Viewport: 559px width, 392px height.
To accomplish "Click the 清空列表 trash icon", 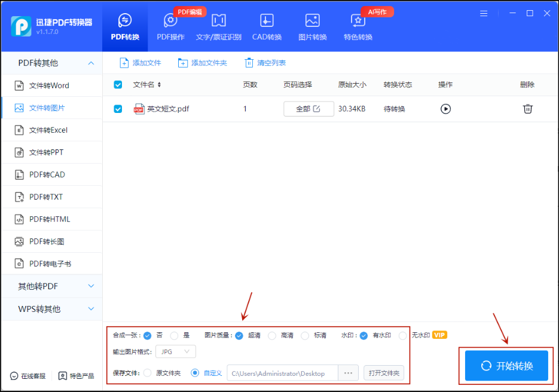I will point(249,63).
